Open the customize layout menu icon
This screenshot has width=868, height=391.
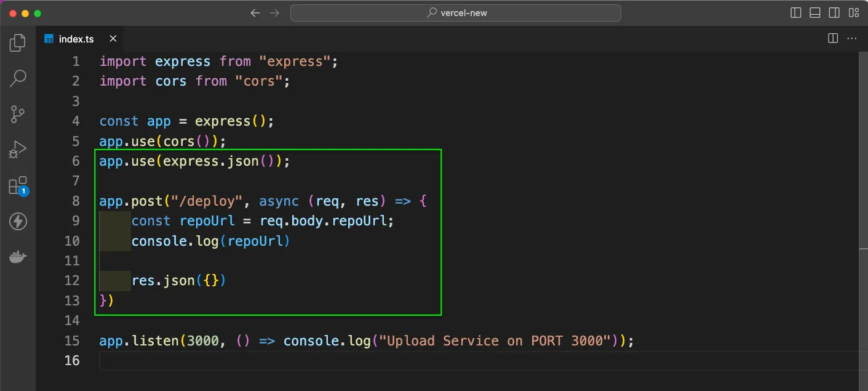pos(853,13)
